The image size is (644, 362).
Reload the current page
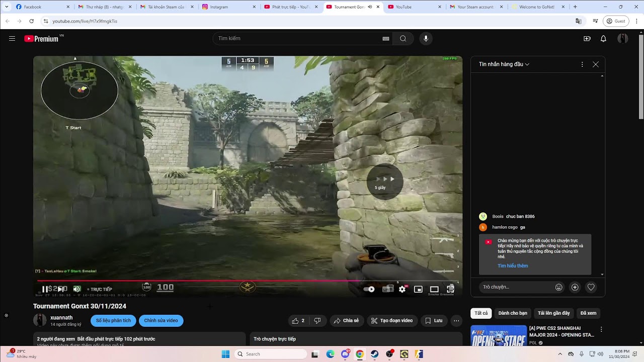(31, 21)
